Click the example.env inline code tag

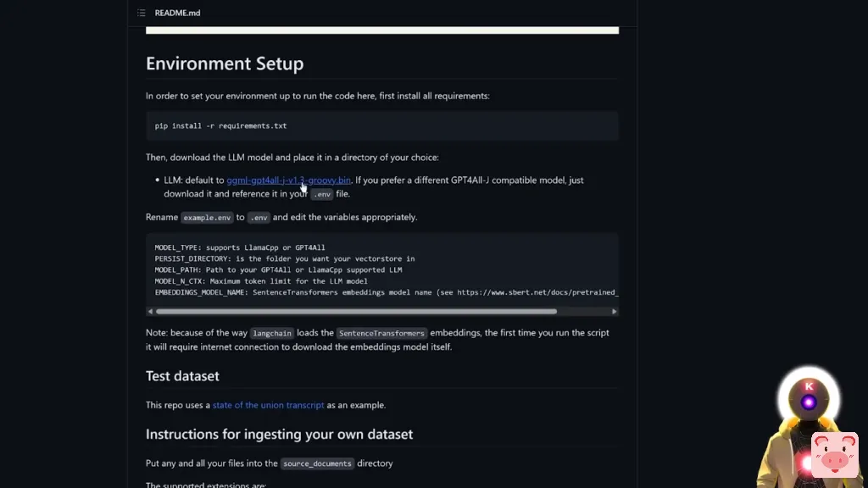[x=207, y=217]
